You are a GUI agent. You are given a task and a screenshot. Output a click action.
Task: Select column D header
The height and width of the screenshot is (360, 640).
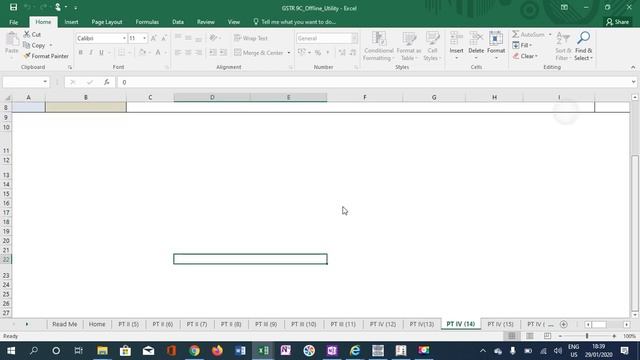tap(212, 97)
